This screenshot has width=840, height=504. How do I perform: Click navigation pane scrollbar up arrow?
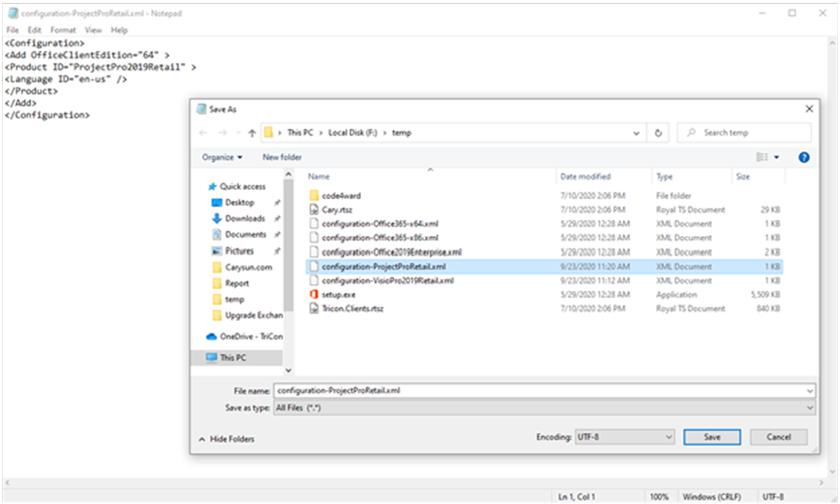(288, 174)
